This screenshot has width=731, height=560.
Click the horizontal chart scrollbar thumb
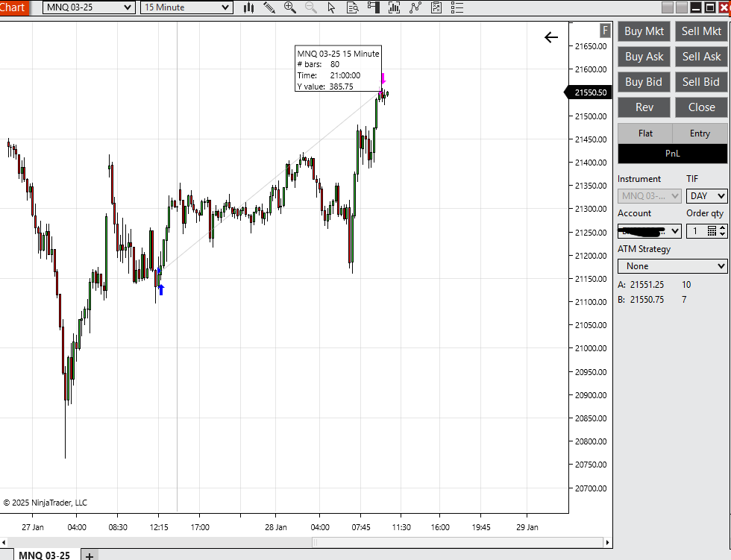click(x=457, y=542)
